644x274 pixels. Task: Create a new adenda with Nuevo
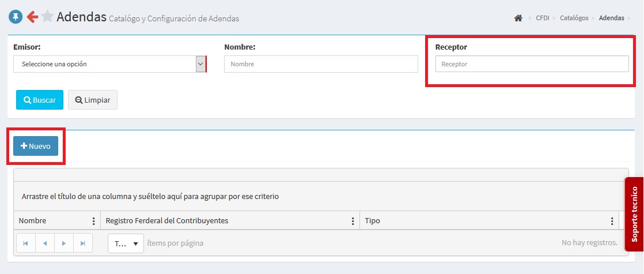[x=36, y=147]
